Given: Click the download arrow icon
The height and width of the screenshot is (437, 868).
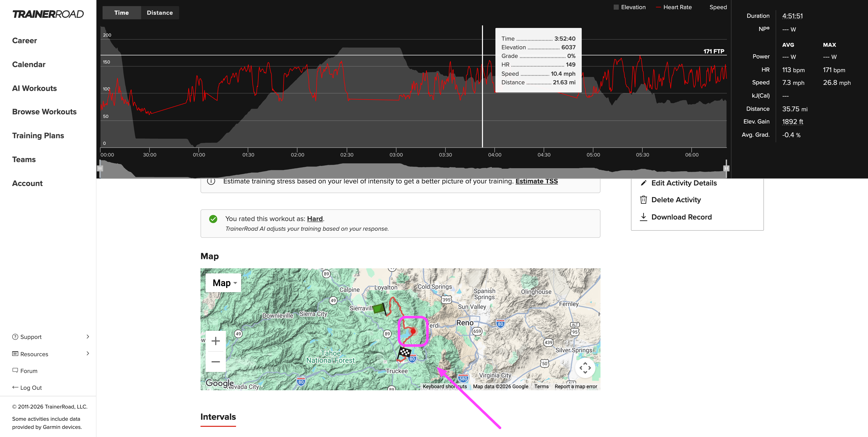Looking at the screenshot, I should click(x=643, y=217).
